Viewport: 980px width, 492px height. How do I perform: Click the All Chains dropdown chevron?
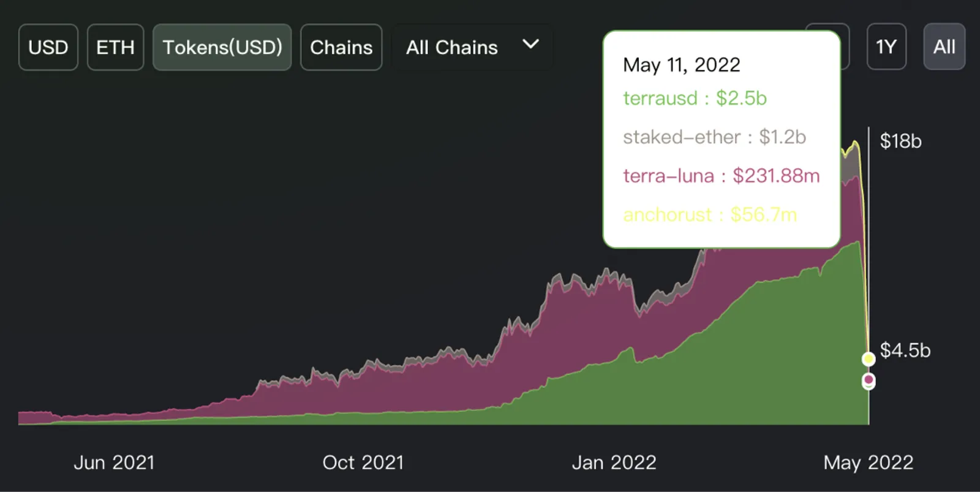pyautogui.click(x=530, y=44)
